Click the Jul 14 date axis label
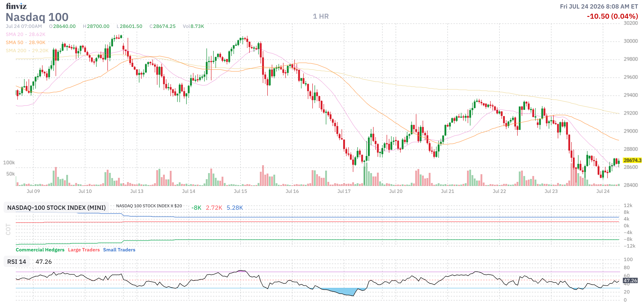 [x=188, y=191]
